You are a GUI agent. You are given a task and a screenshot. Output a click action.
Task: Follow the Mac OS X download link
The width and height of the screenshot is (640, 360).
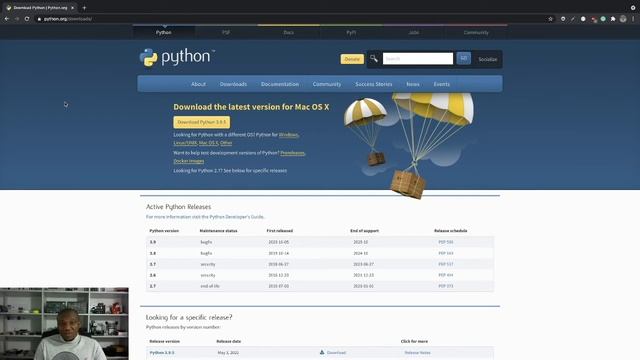(x=209, y=143)
